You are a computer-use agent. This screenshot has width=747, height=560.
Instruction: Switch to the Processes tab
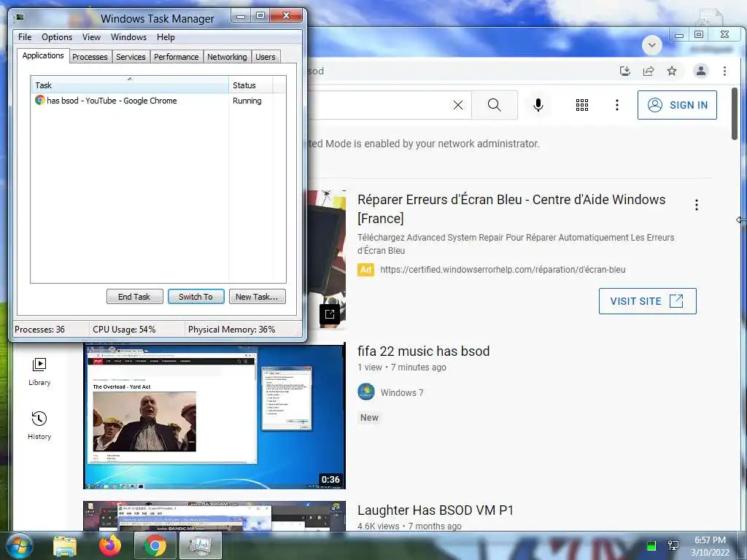coord(90,57)
